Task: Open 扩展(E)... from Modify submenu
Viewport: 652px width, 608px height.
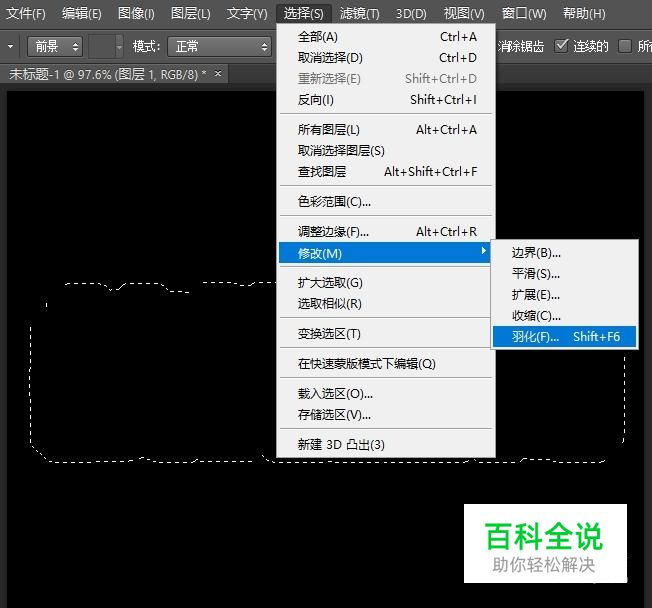Action: (x=565, y=295)
